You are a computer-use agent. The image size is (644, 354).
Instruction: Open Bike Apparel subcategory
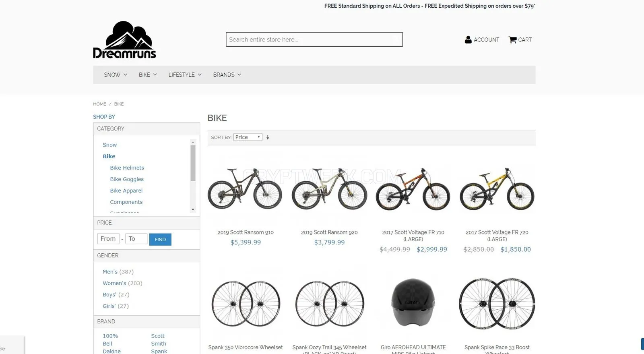tap(126, 190)
